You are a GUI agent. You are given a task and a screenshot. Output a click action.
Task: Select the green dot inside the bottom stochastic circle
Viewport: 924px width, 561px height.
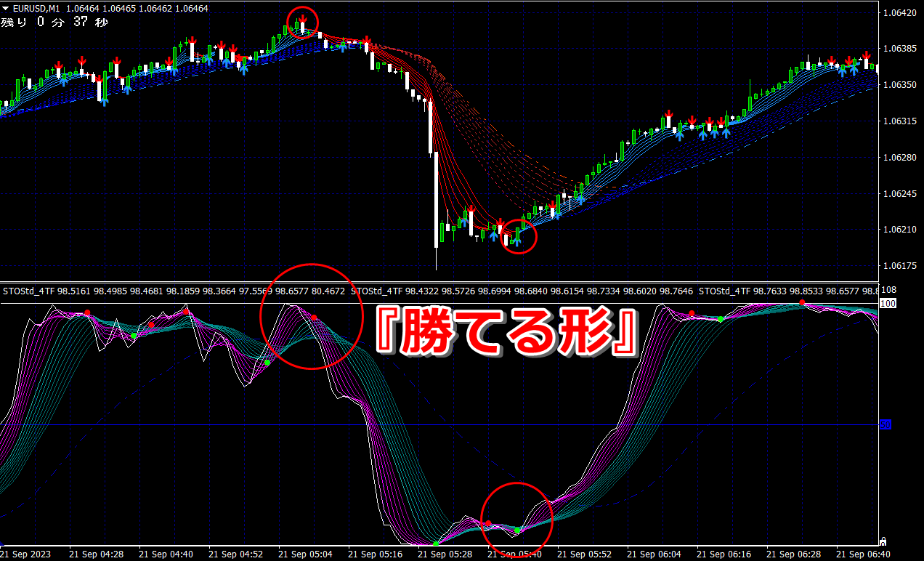517,531
